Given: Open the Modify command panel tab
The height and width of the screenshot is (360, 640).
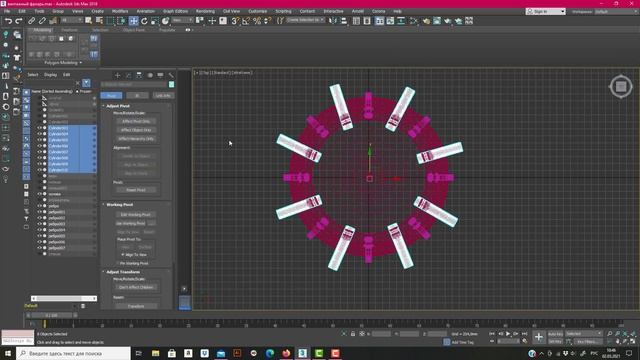Looking at the screenshot, I should pos(128,75).
